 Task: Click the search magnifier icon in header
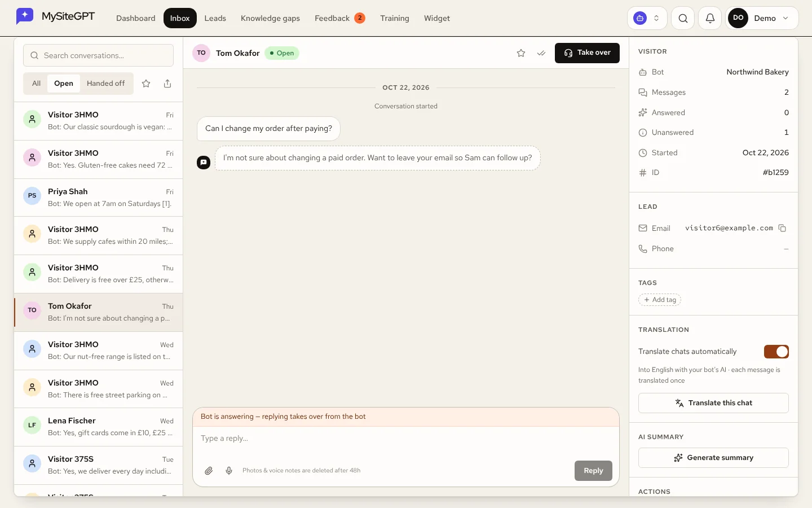tap(683, 18)
